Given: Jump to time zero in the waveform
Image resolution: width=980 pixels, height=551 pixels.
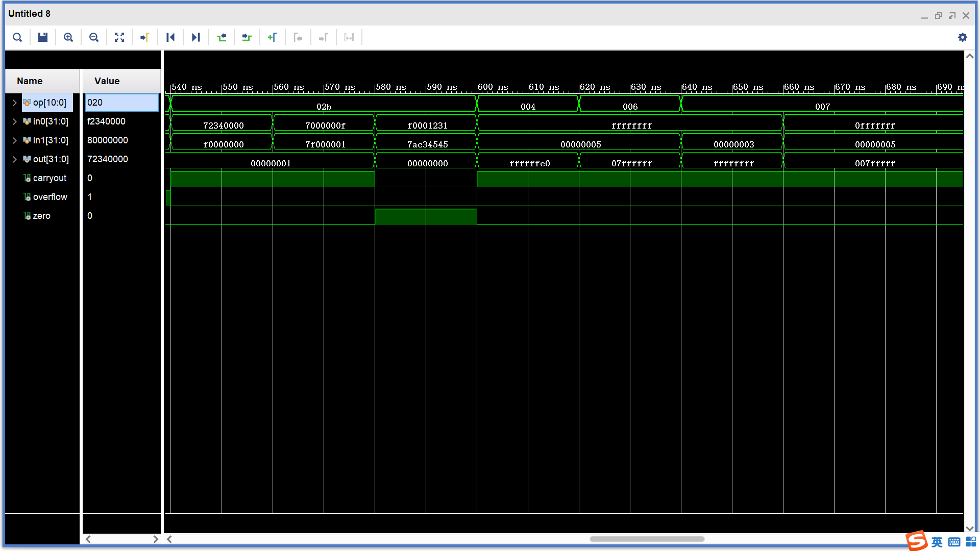Looking at the screenshot, I should 170,37.
